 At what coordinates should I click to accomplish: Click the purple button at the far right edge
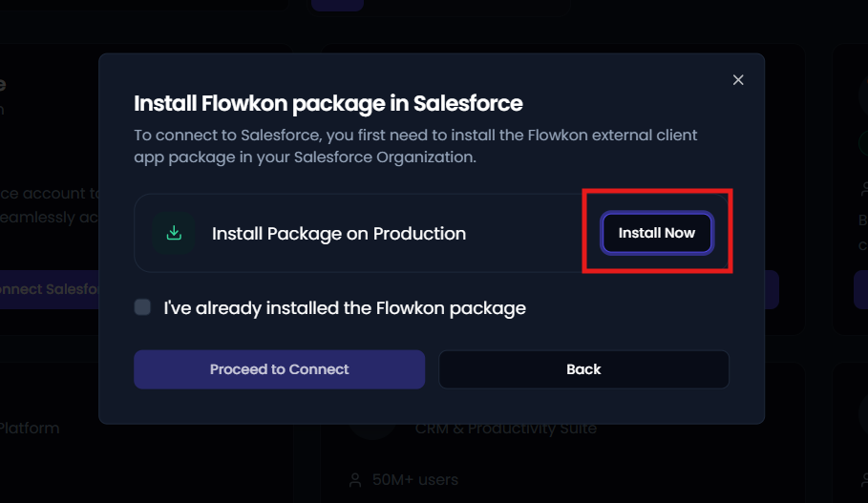click(860, 289)
